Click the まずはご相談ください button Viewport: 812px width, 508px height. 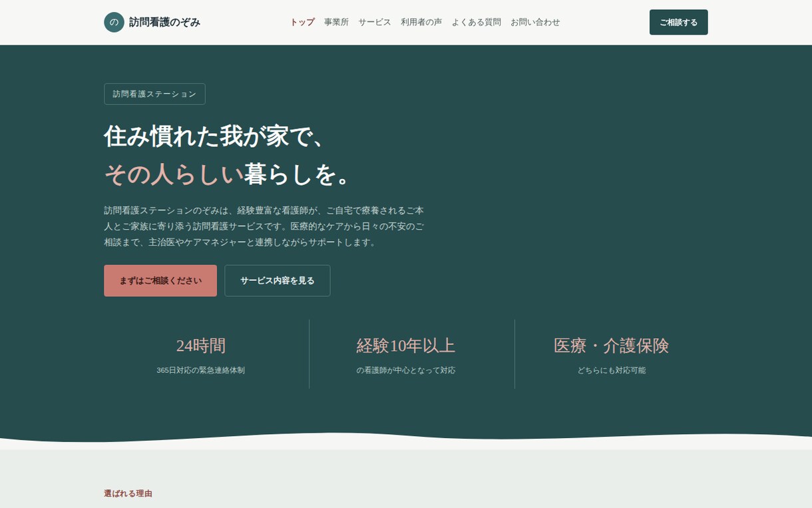click(x=160, y=280)
